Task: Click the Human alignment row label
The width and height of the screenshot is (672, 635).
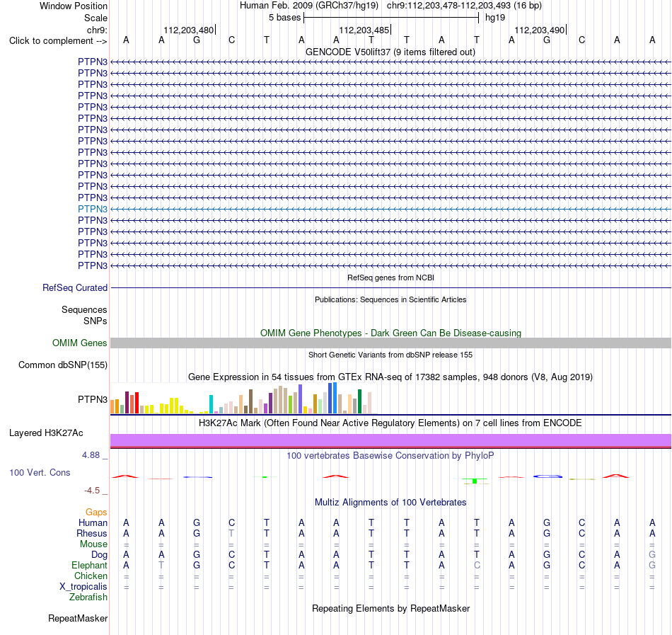Action: (93, 522)
